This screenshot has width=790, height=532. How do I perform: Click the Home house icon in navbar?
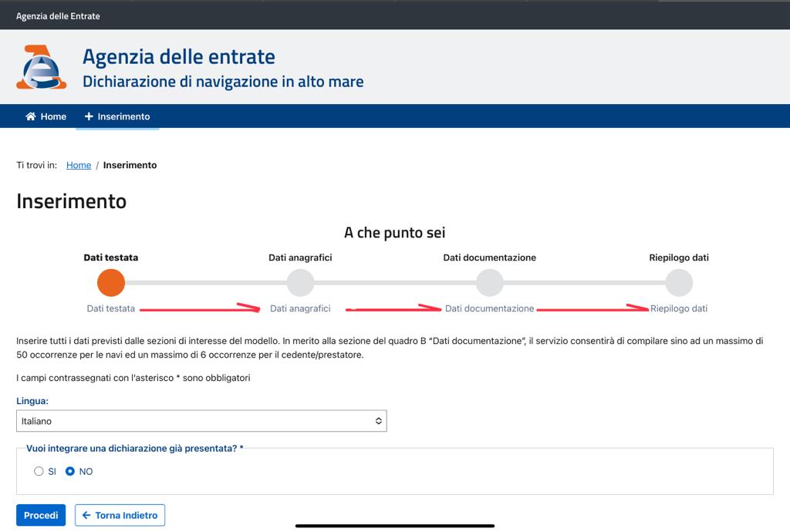click(31, 116)
